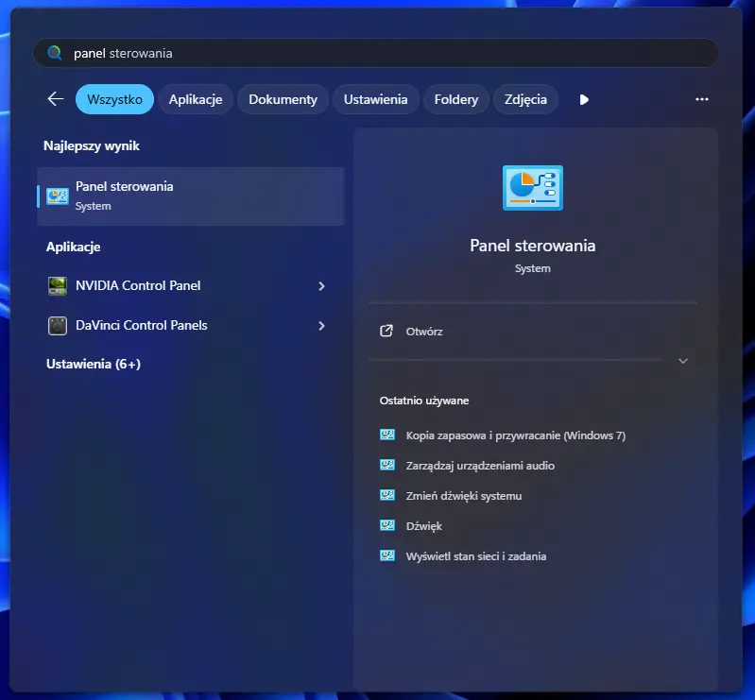Click the search text input field
755x700 pixels.
coord(378,54)
